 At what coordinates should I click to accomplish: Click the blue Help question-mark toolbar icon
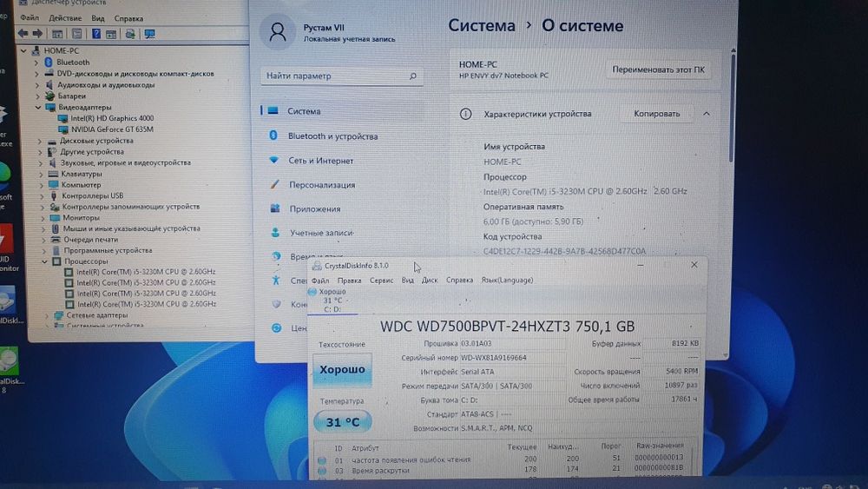pyautogui.click(x=96, y=34)
